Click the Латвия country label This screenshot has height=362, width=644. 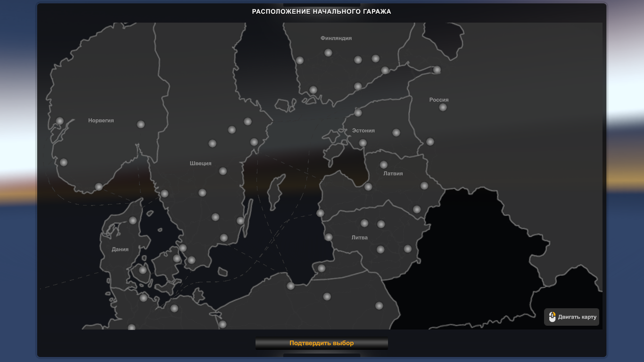(393, 173)
